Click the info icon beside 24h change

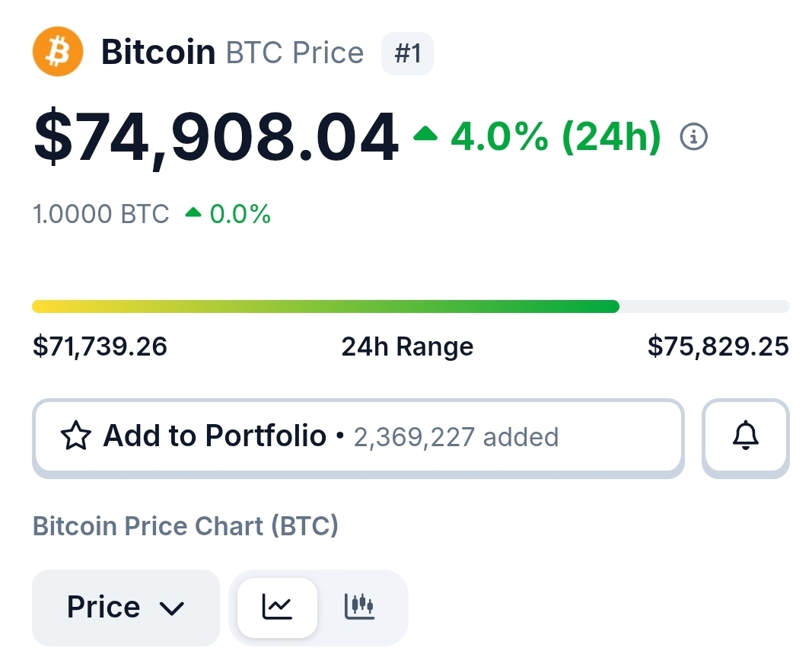[693, 137]
